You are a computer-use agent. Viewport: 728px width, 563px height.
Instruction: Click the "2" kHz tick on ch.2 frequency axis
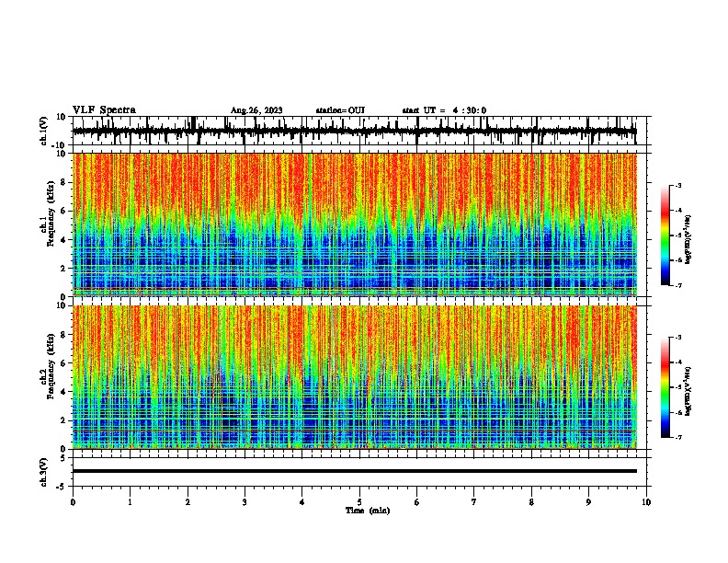pyautogui.click(x=63, y=420)
